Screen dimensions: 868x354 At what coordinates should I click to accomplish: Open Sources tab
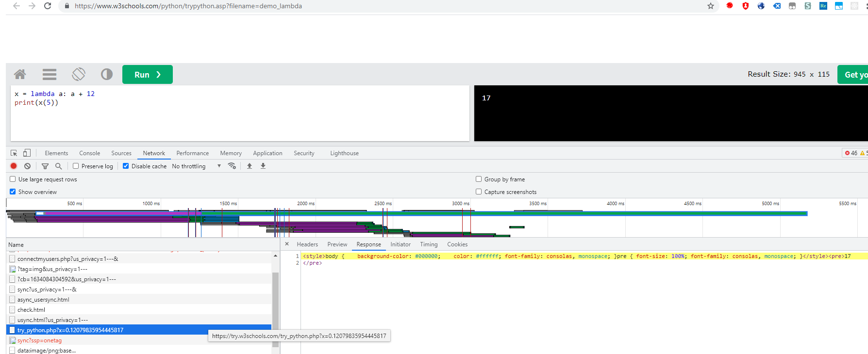tap(121, 153)
